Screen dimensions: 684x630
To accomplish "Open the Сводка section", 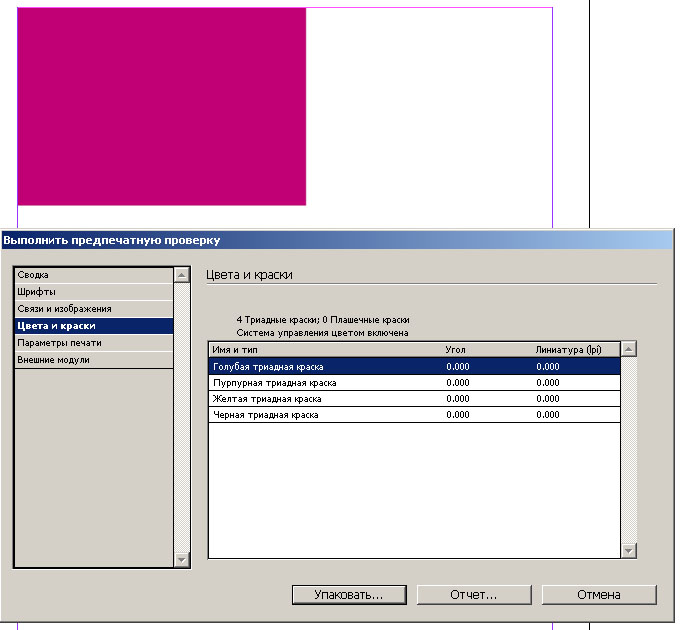I will (94, 275).
